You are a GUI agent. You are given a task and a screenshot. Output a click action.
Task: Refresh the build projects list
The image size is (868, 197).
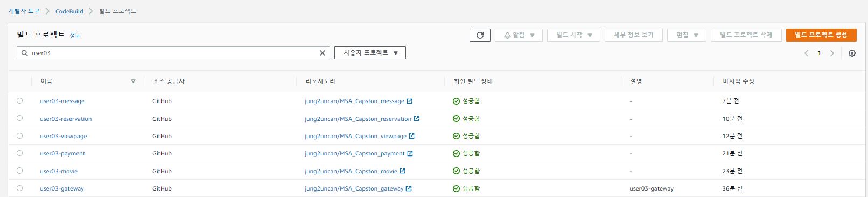click(480, 35)
